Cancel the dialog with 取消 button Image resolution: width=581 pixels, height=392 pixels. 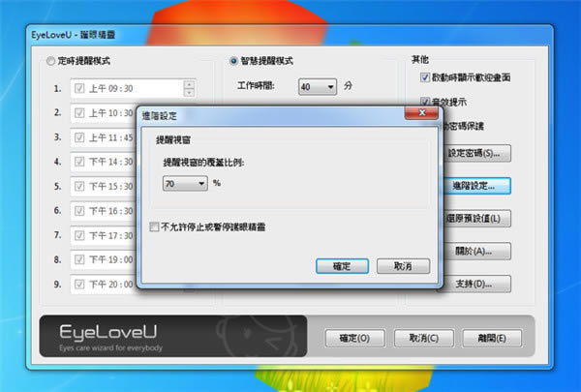(x=403, y=266)
